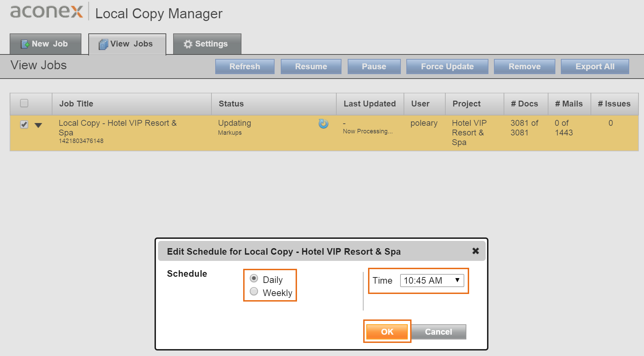
Task: Click the # Mails column header
Action: 569,104
